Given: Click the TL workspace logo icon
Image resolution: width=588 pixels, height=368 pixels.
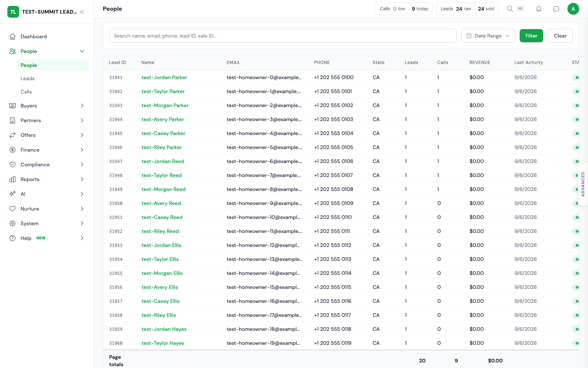Looking at the screenshot, I should pyautogui.click(x=13, y=12).
